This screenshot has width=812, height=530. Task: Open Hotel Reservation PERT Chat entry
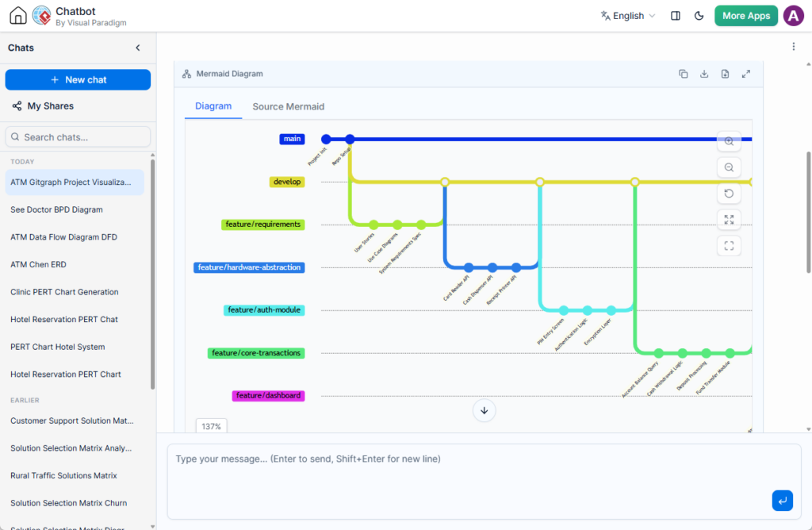[x=75, y=320]
